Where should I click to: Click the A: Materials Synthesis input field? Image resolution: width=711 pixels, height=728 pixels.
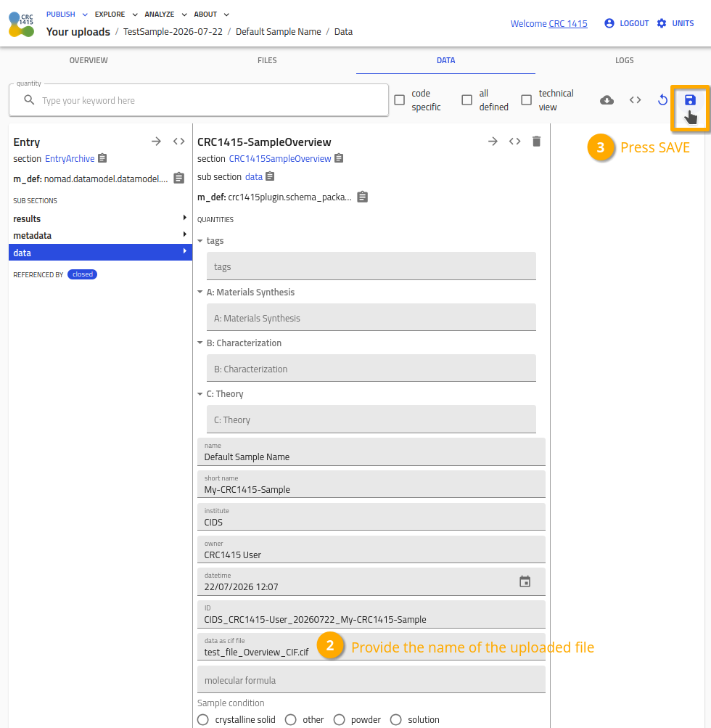pyautogui.click(x=371, y=317)
